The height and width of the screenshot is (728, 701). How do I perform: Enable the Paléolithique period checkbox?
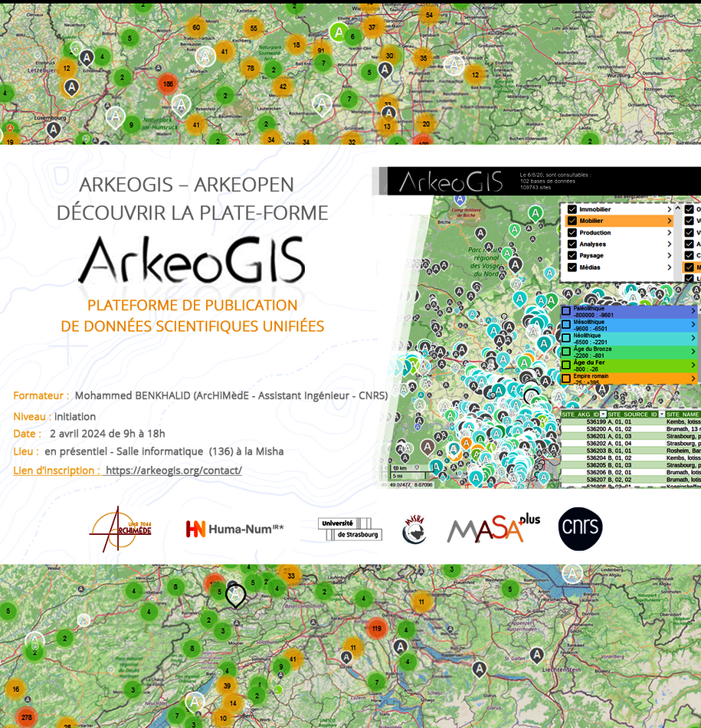pos(565,311)
